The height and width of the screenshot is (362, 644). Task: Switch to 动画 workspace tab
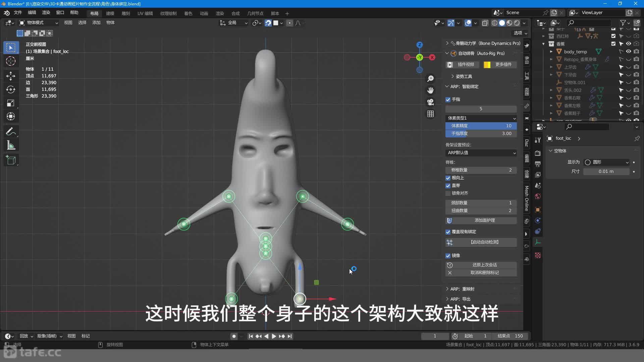coord(204,13)
